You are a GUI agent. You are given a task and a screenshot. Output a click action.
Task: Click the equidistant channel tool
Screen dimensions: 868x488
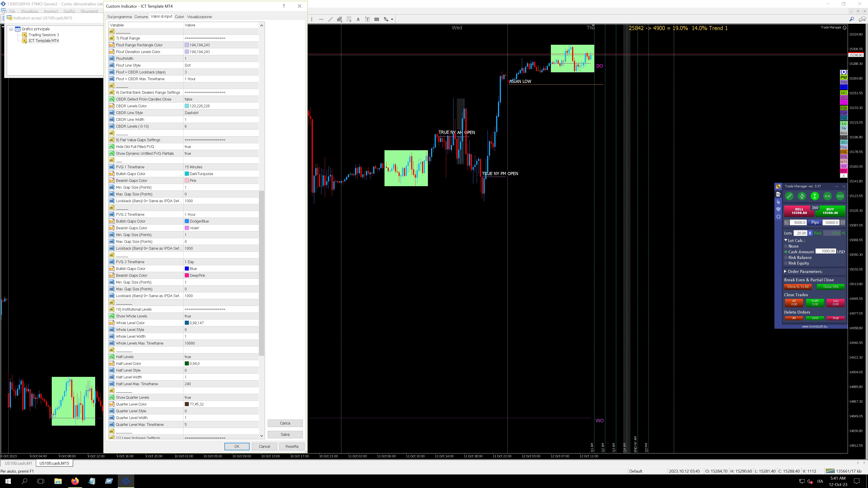click(x=339, y=19)
